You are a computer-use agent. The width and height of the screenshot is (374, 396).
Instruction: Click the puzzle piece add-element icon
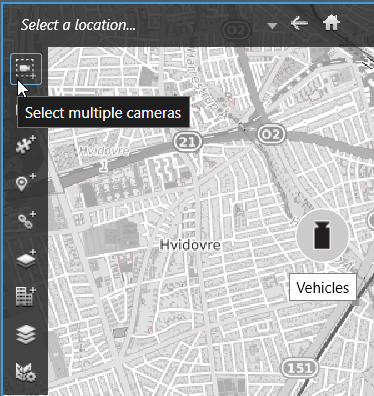click(x=26, y=145)
